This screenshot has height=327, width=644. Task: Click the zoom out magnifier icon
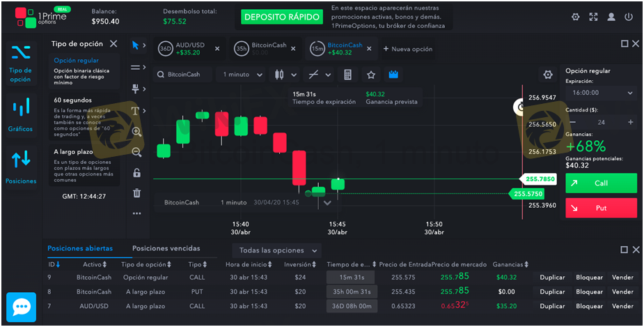[x=136, y=152]
